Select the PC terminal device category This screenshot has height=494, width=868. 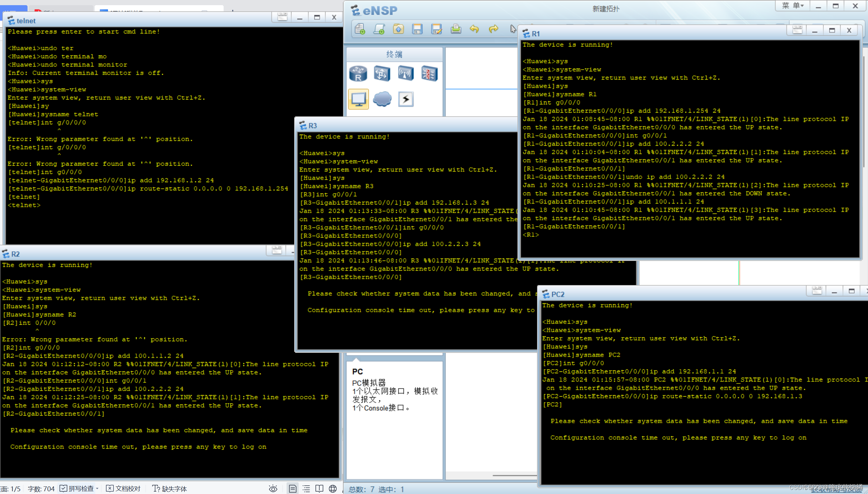(x=358, y=99)
